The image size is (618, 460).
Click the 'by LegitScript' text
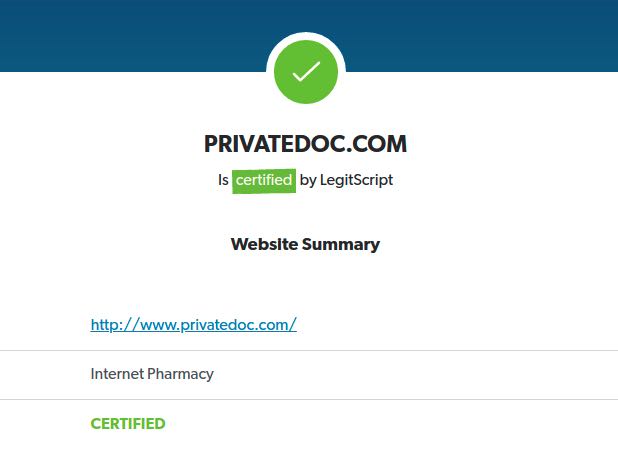click(346, 180)
